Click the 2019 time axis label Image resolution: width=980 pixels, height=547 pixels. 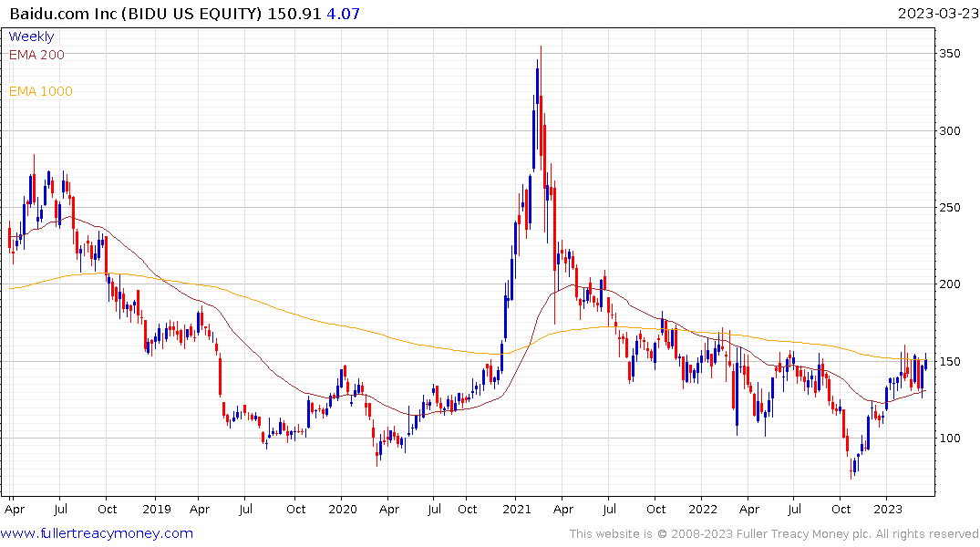156,509
